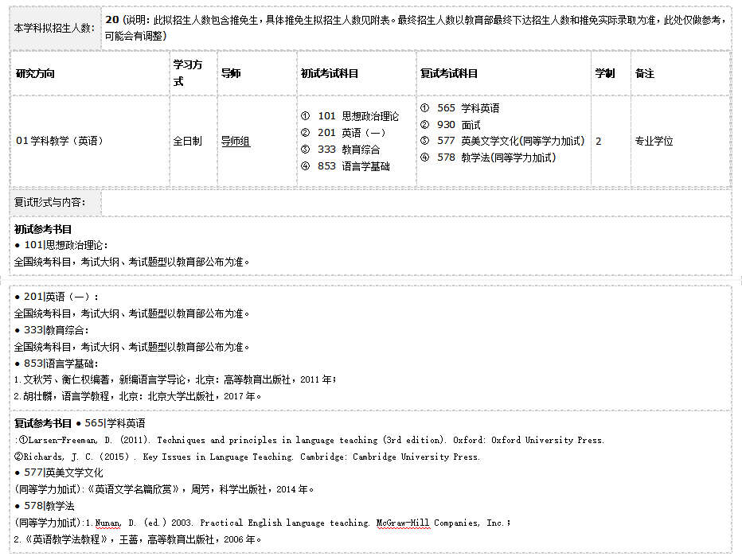
Task: Open the 导师组 advisor group link
Action: (x=236, y=141)
